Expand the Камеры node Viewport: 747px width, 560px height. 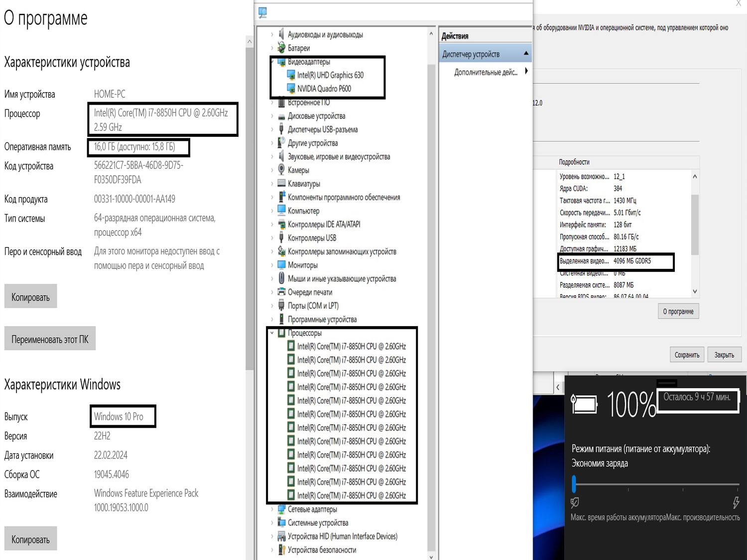click(272, 170)
